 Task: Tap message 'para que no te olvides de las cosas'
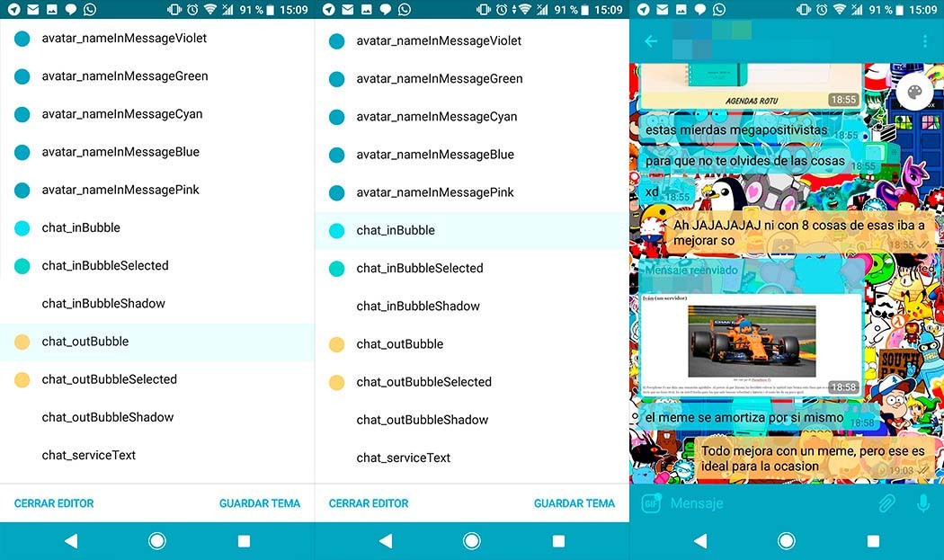pos(760,162)
